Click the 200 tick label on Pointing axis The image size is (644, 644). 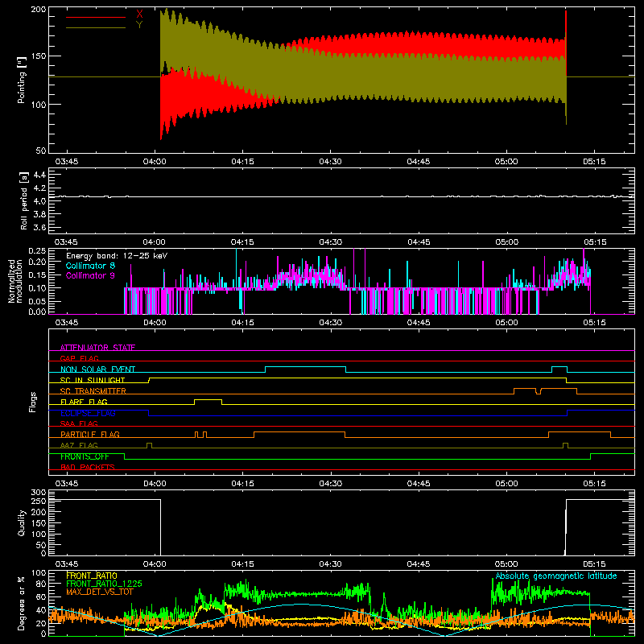pyautogui.click(x=38, y=9)
